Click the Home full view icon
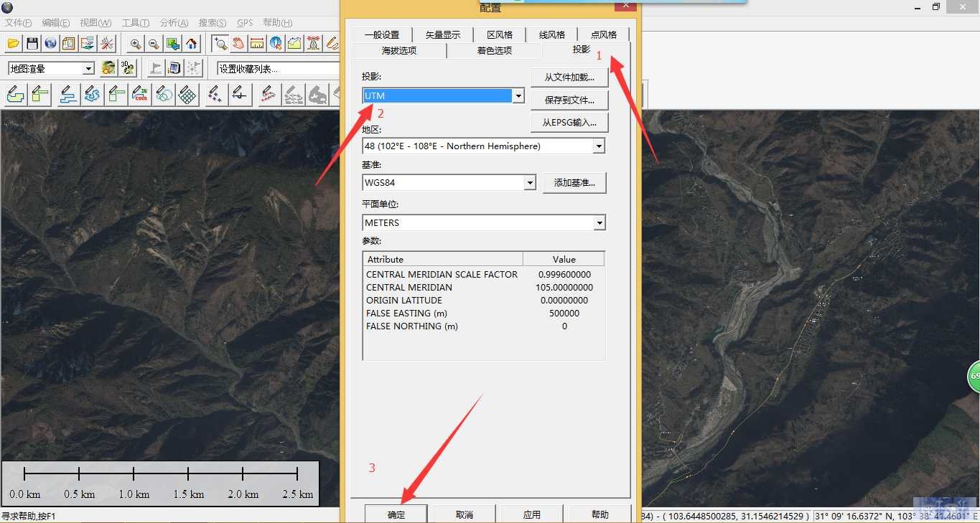 coord(191,44)
